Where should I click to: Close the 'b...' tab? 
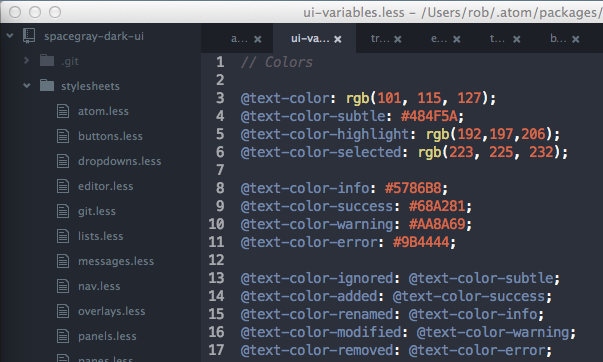pos(576,39)
